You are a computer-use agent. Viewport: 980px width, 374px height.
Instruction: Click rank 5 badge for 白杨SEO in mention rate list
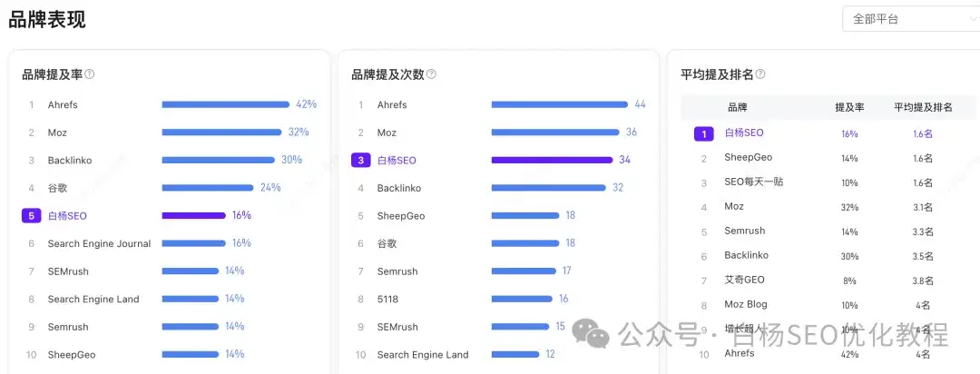tap(31, 216)
